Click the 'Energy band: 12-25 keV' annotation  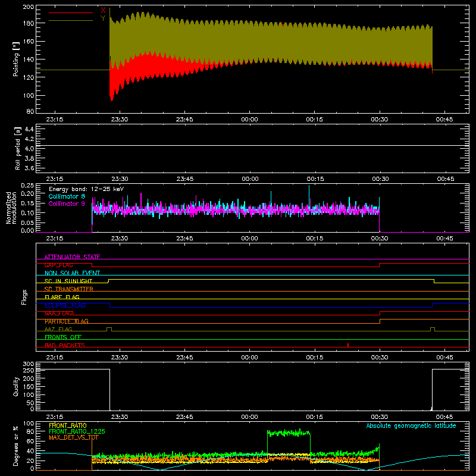86,189
